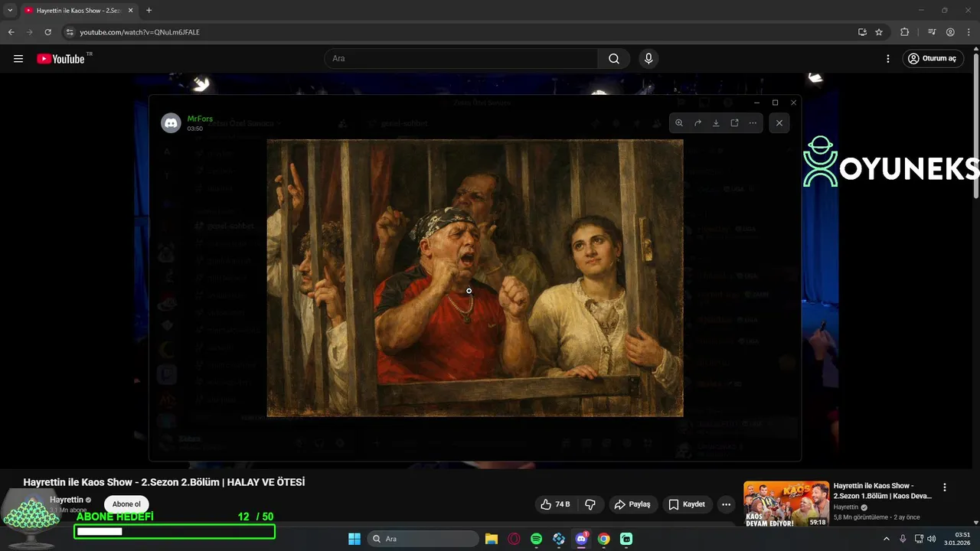This screenshot has height=551, width=980.
Task: Reload the page in Chrome
Action: tap(47, 32)
